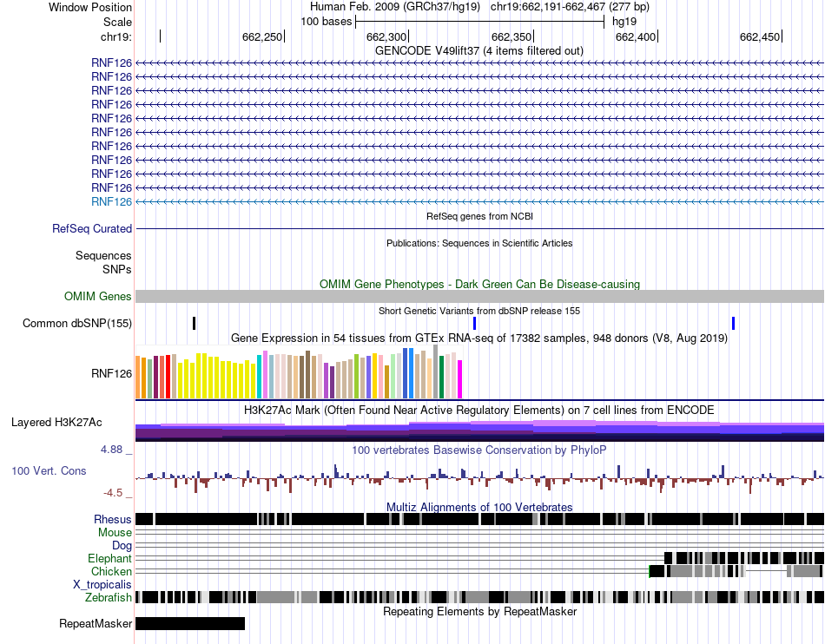The height and width of the screenshot is (644, 825).
Task: Click the gray OMIM Genes bar
Action: point(479,297)
